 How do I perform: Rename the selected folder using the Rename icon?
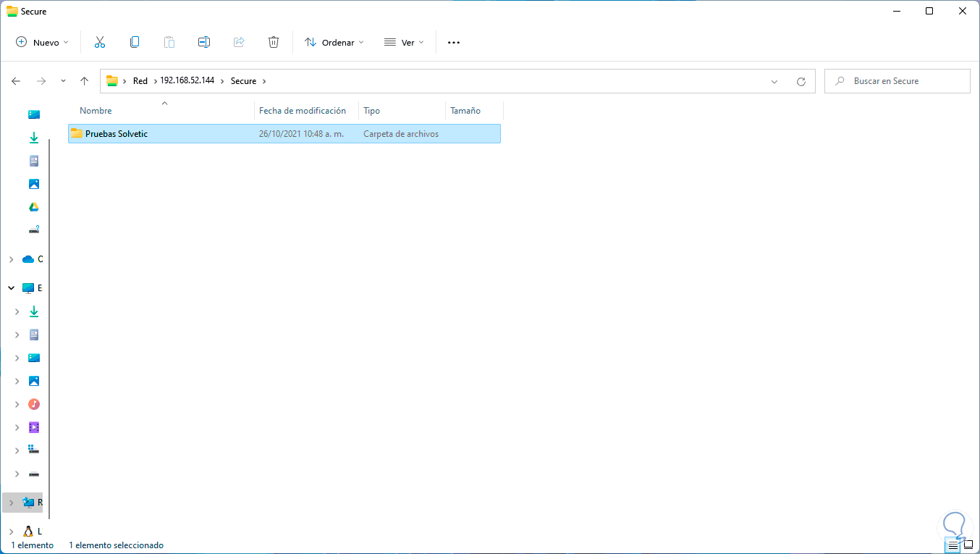coord(204,42)
